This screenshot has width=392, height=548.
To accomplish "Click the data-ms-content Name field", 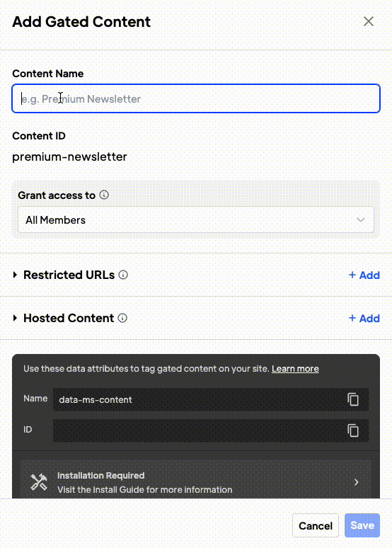I will [x=211, y=399].
